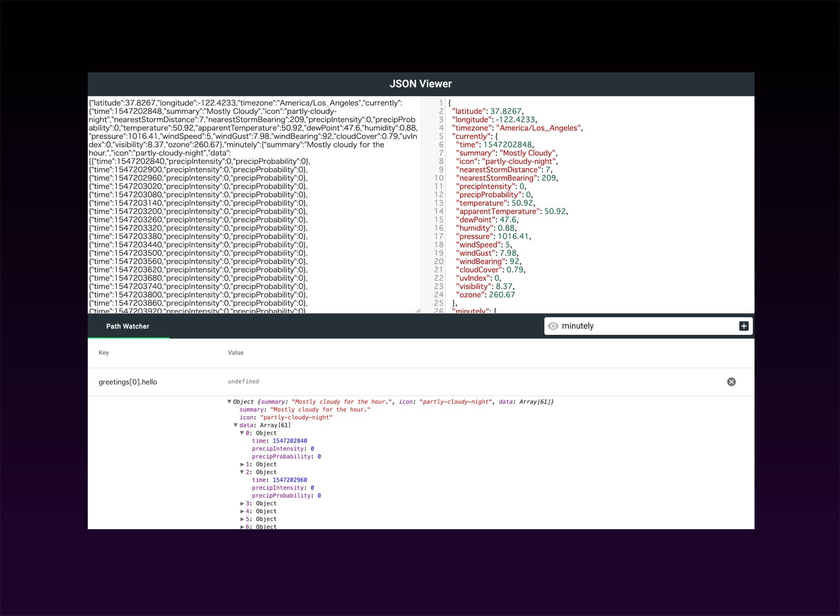This screenshot has width=840, height=616.
Task: Click precipIntensity: 0 under 0: Object
Action: click(x=283, y=449)
